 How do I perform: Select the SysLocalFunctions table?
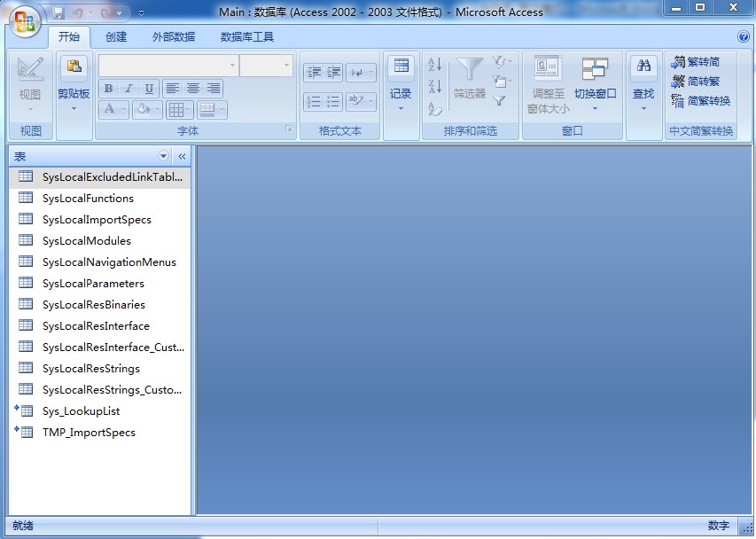(100, 199)
